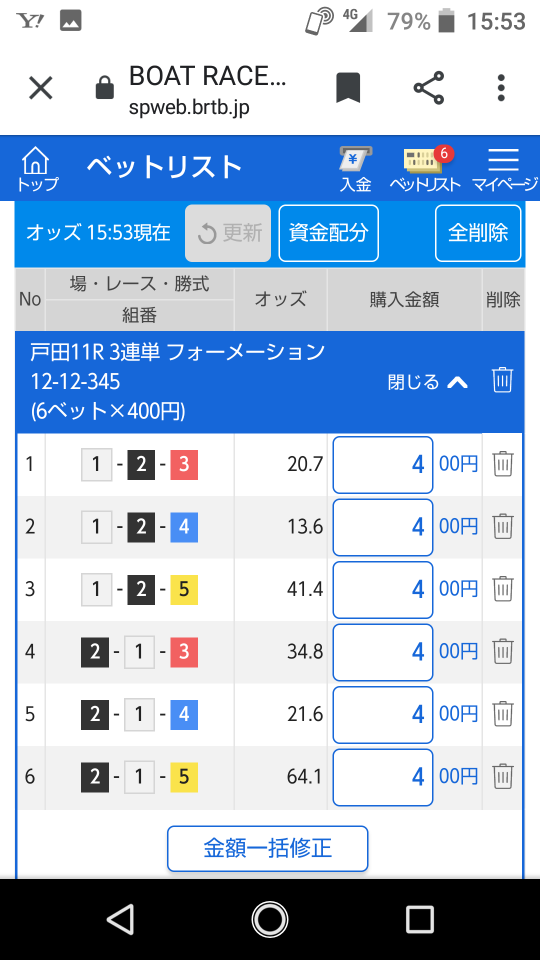The height and width of the screenshot is (960, 540).
Task: Bookmark the page with the bookmark icon
Action: coord(348,88)
